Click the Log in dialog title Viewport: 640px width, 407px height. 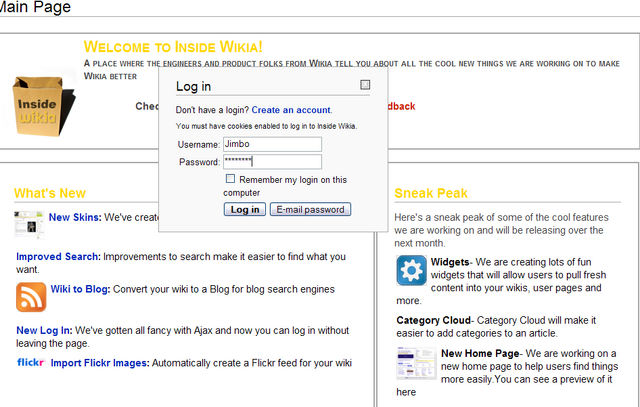[193, 86]
